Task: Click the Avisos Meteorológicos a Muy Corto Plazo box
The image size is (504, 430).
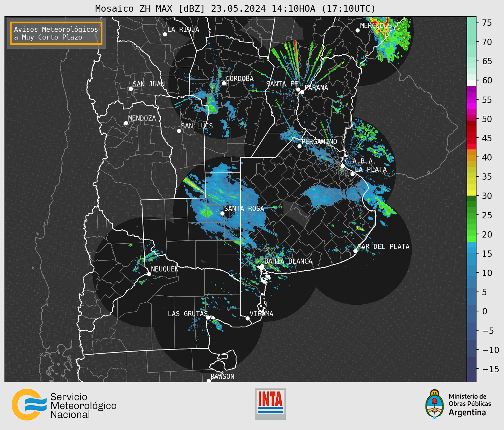Action: [x=56, y=33]
